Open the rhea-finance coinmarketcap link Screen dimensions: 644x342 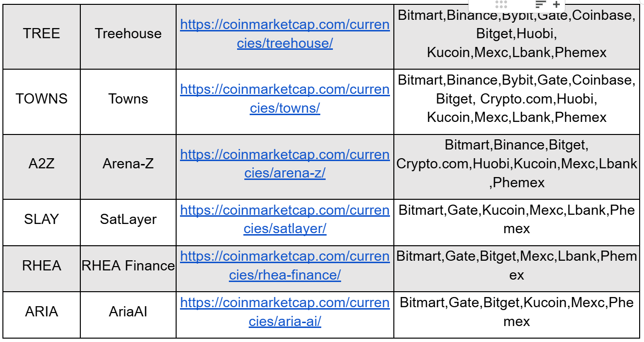(x=285, y=265)
